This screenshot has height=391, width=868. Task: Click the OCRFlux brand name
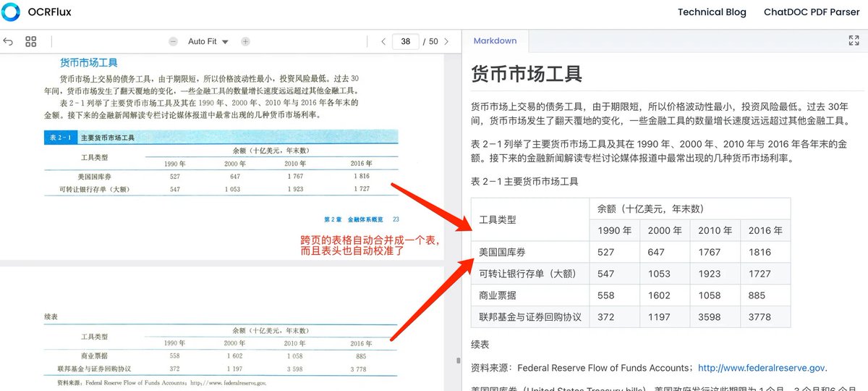tap(49, 12)
